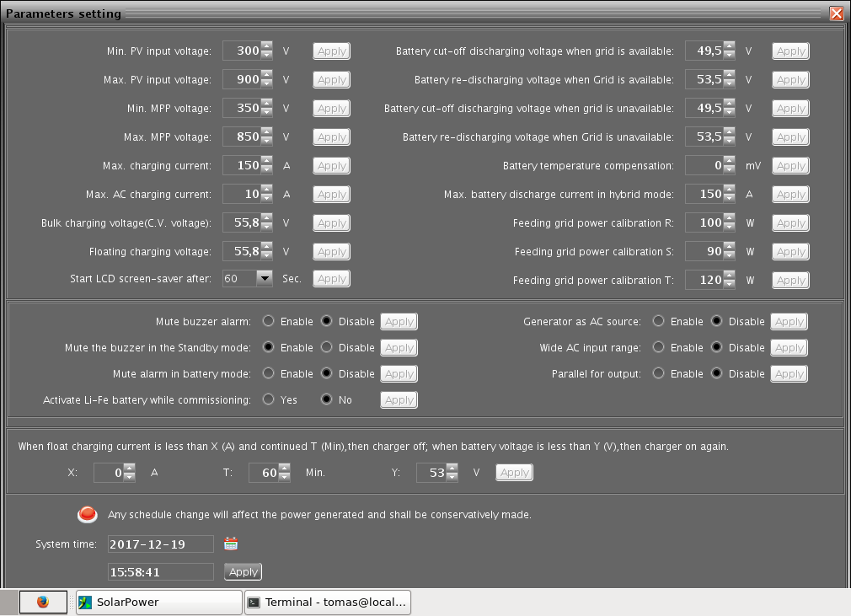Decrease battery cut-off voltage when grid unavailable
This screenshot has width=851, height=616.
[730, 113]
